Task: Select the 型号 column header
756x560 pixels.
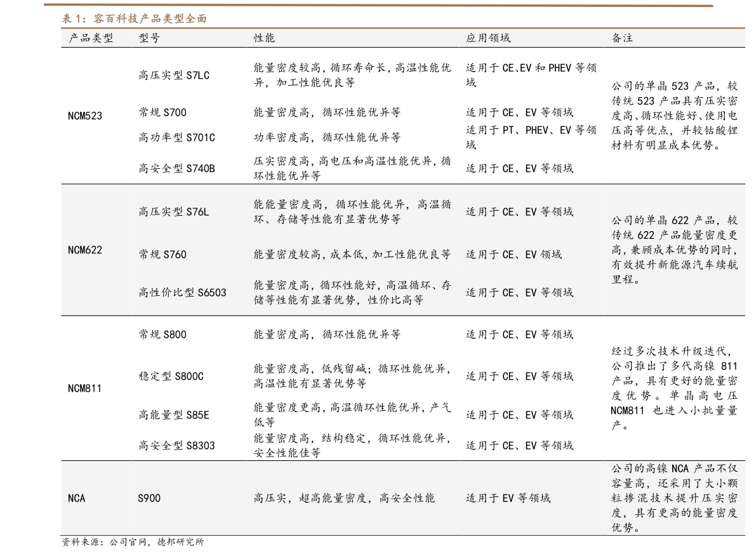Action: click(149, 38)
